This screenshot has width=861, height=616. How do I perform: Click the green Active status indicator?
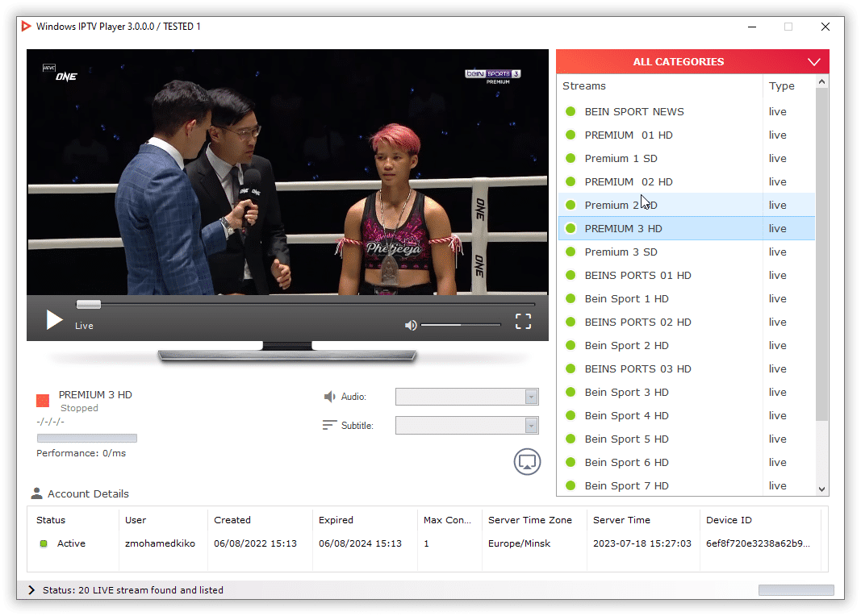tap(44, 544)
